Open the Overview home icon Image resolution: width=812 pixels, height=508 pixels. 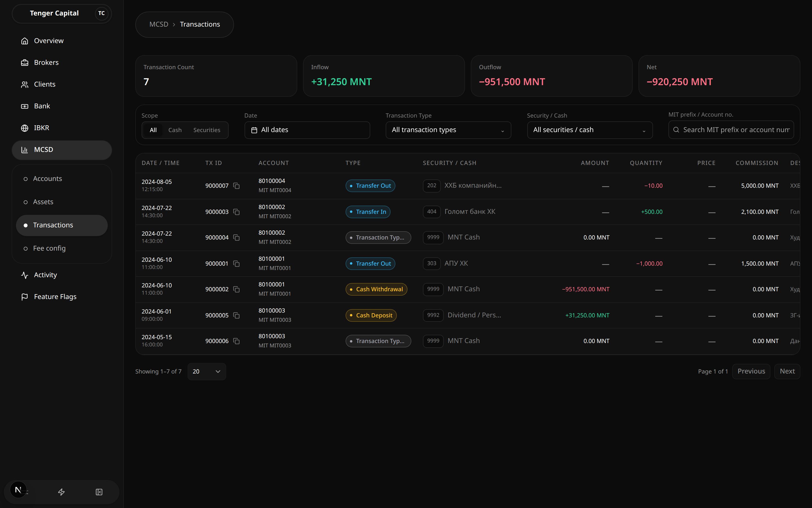tap(24, 41)
